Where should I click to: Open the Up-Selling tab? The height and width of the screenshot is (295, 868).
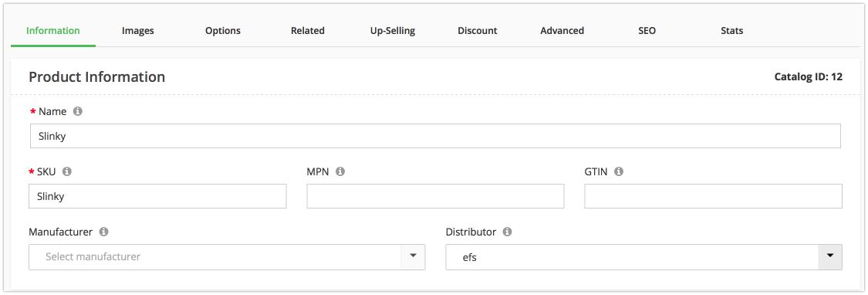click(393, 30)
